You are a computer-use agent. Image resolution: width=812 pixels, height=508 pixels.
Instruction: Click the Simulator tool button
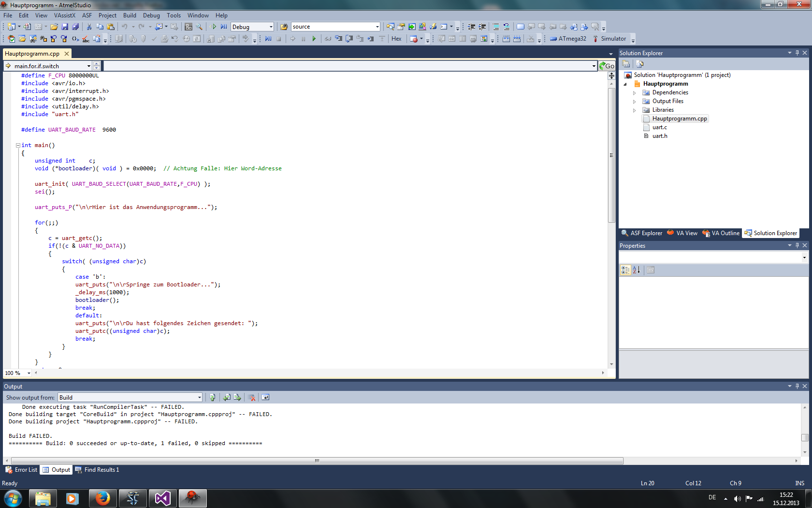[x=609, y=39]
